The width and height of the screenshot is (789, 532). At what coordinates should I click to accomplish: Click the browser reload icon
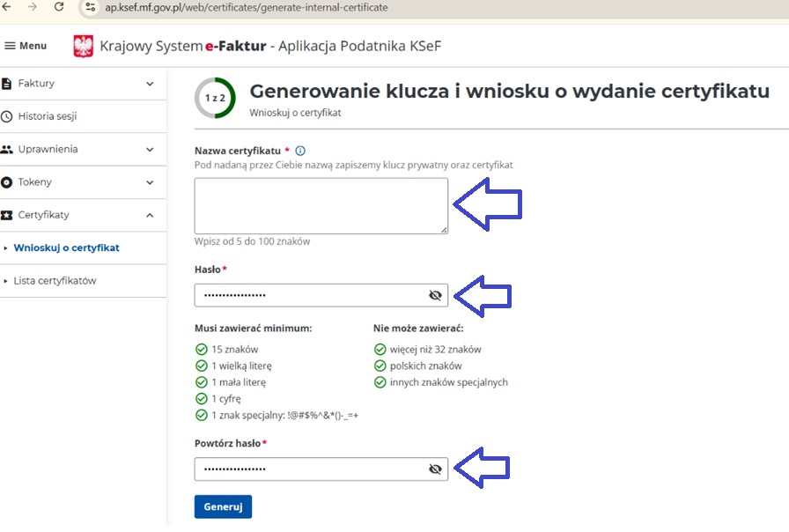tap(59, 7)
